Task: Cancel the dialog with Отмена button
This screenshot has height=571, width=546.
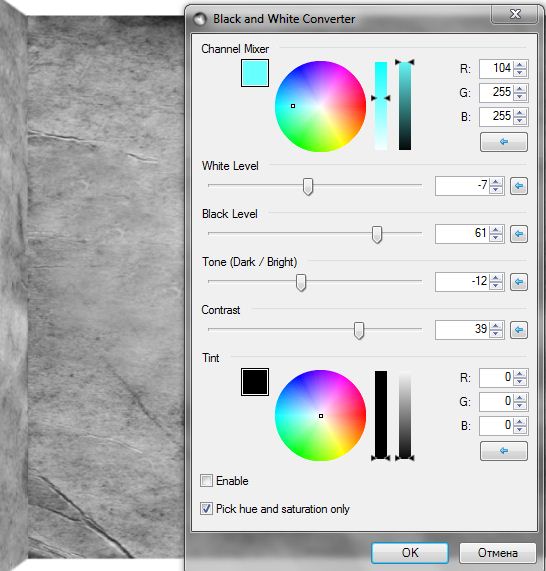Action: point(498,553)
